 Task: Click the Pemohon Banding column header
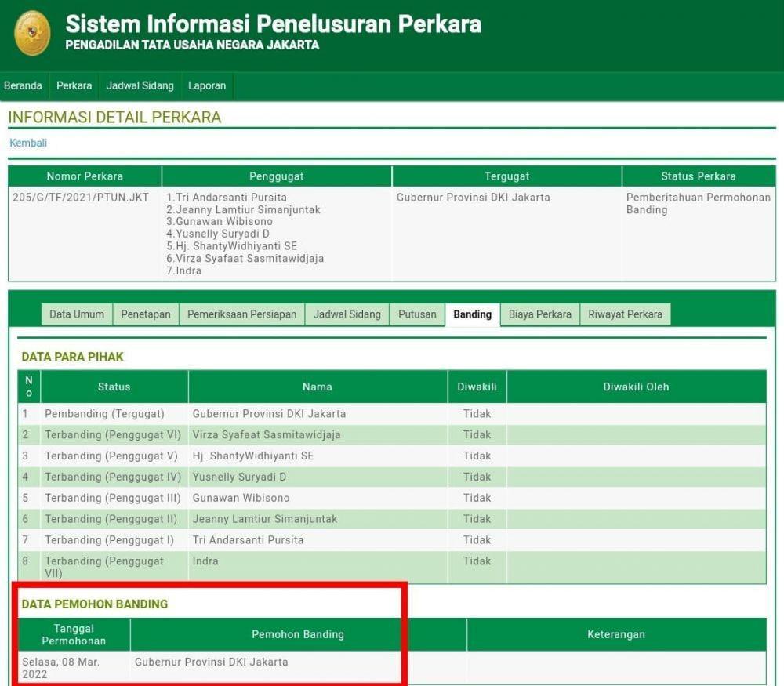[298, 634]
